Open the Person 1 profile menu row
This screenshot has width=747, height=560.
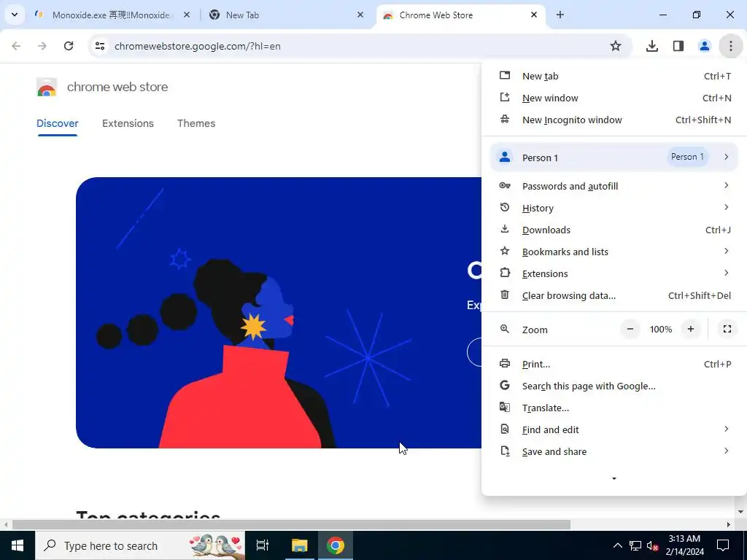click(614, 157)
